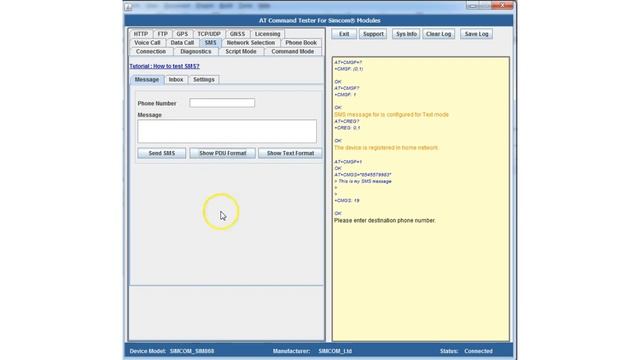
Task: Click 'Please enter destination phone number.' log line
Action: pos(385,220)
